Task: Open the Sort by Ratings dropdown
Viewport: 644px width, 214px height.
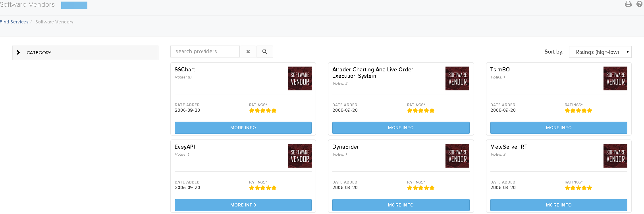Action: pyautogui.click(x=600, y=52)
